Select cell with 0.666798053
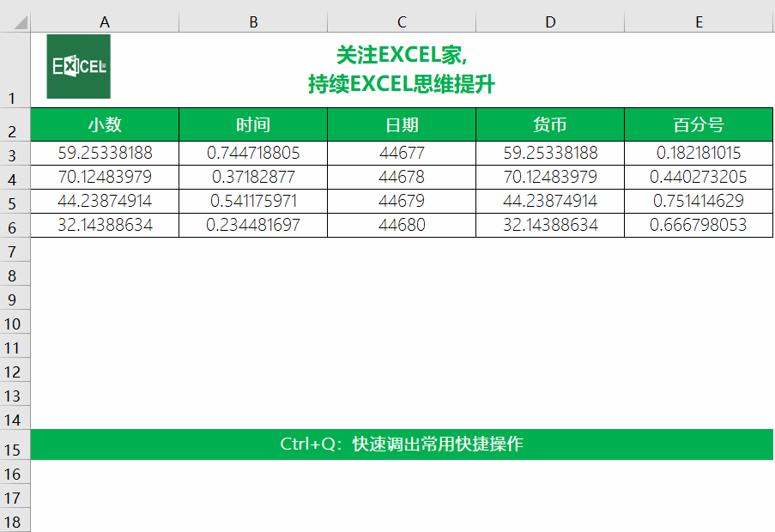Screen dimensions: 775x532 tap(699, 226)
